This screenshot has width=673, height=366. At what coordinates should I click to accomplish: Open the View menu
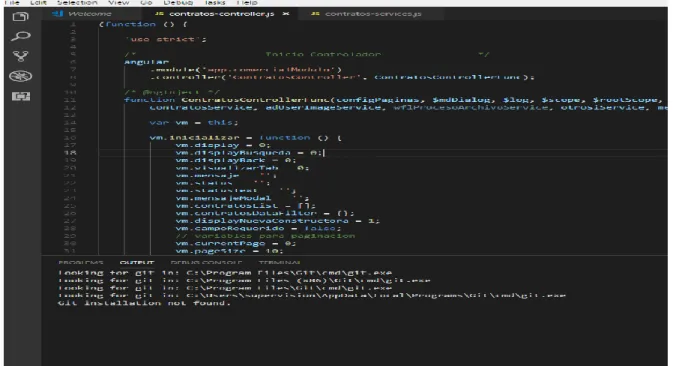point(118,3)
